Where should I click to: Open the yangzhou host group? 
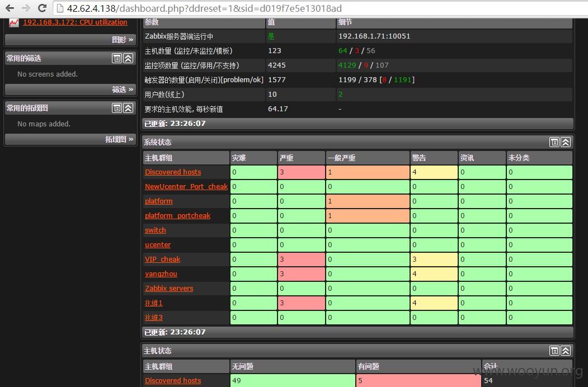(161, 274)
